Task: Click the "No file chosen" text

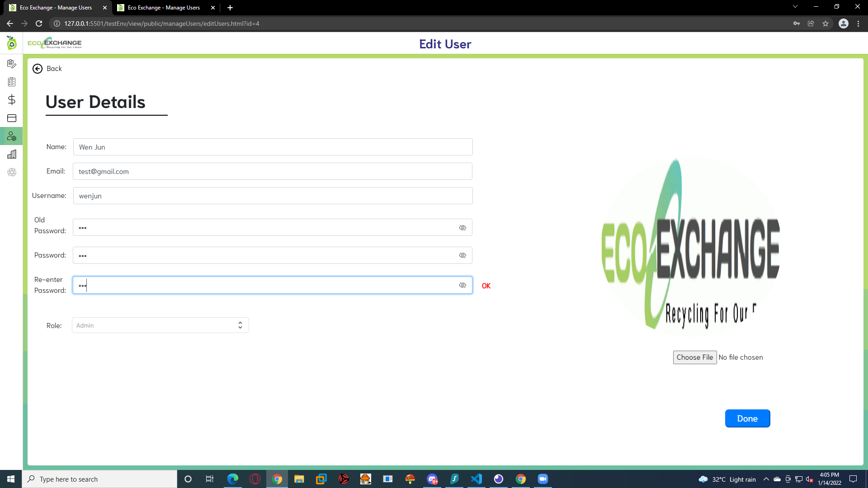Action: click(x=741, y=357)
